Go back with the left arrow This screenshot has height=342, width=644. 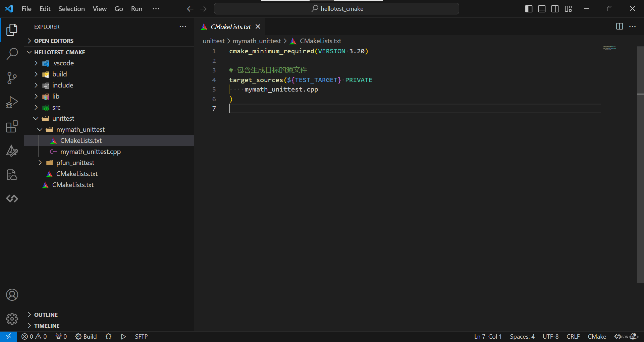[x=190, y=9]
